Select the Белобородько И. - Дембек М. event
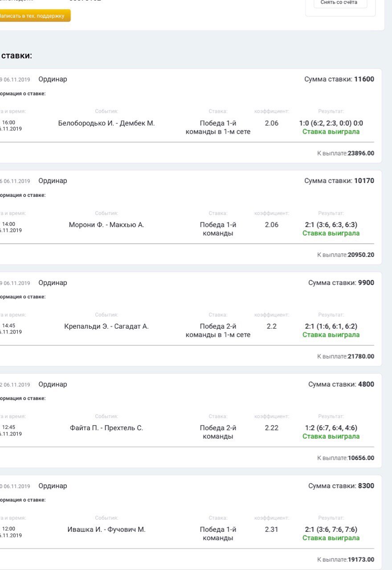This screenshot has width=392, height=570. (106, 123)
